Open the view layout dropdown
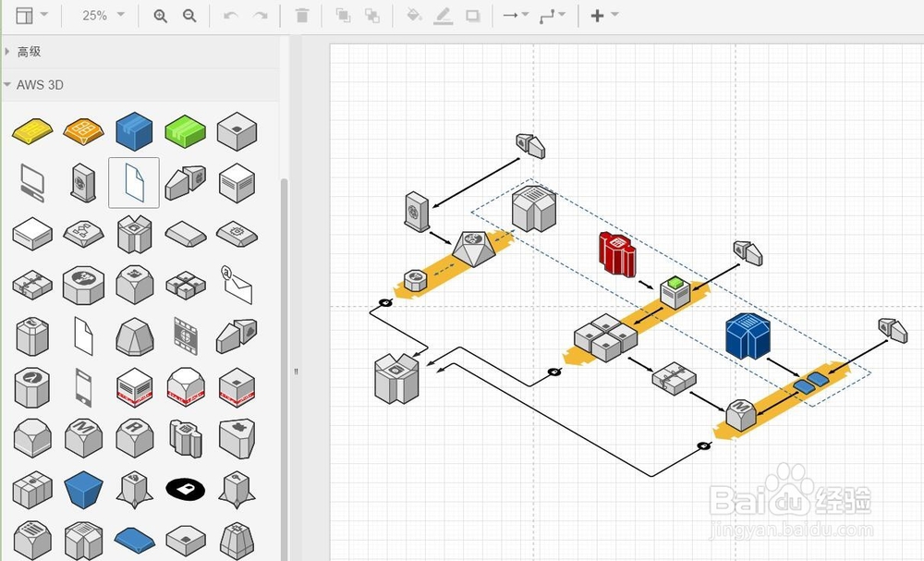Image resolution: width=924 pixels, height=561 pixels. click(31, 16)
